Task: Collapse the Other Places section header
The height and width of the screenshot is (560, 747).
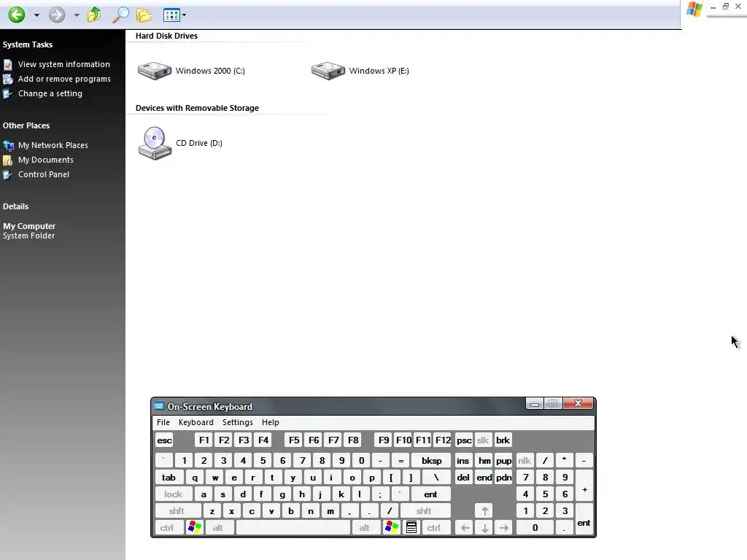Action: (x=26, y=125)
